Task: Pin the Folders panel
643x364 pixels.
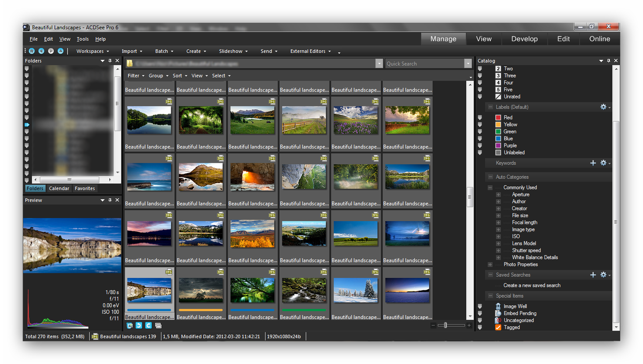Action: [x=110, y=61]
